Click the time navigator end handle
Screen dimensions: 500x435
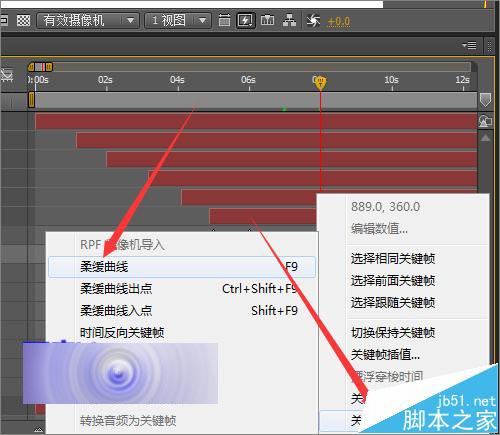click(49, 67)
